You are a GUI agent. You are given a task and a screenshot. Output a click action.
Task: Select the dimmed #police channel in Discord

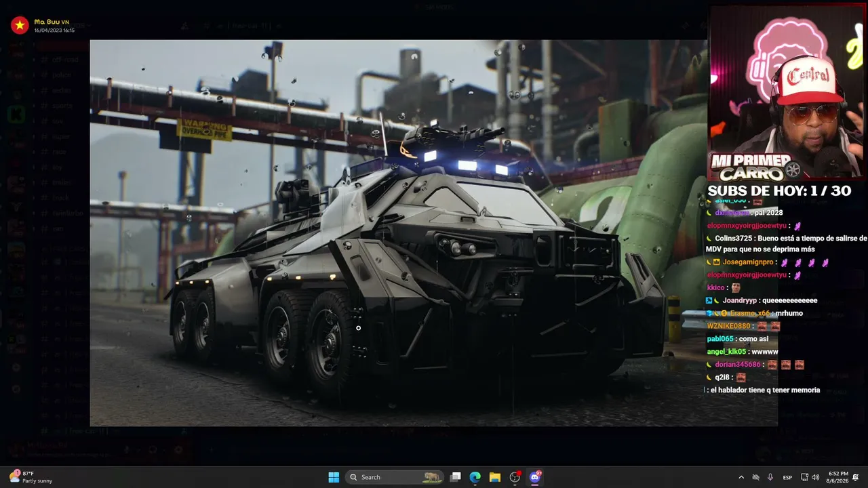[61, 75]
